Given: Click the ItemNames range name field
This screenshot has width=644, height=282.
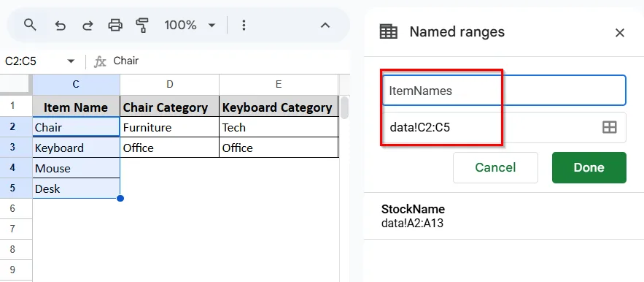Looking at the screenshot, I should point(504,91).
